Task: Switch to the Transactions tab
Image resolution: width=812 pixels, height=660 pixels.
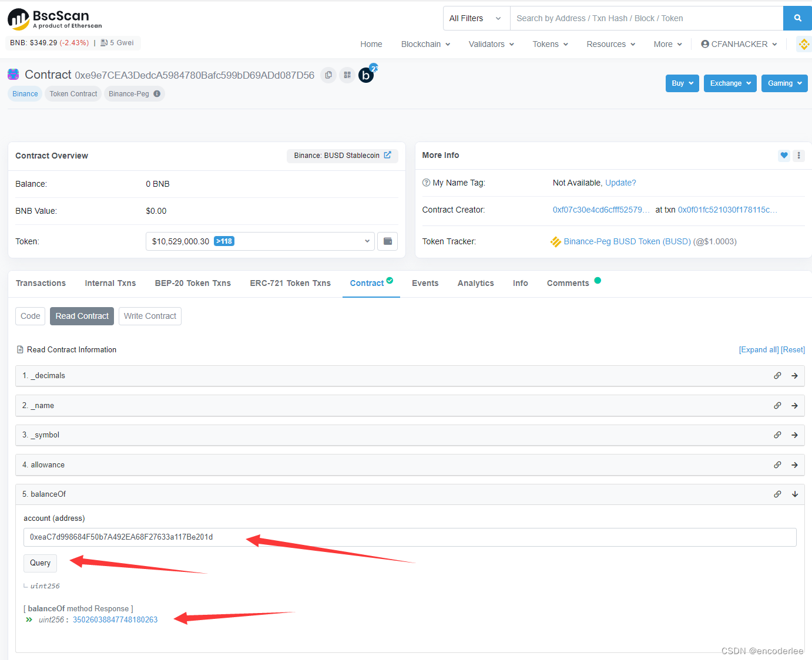Action: pyautogui.click(x=41, y=283)
